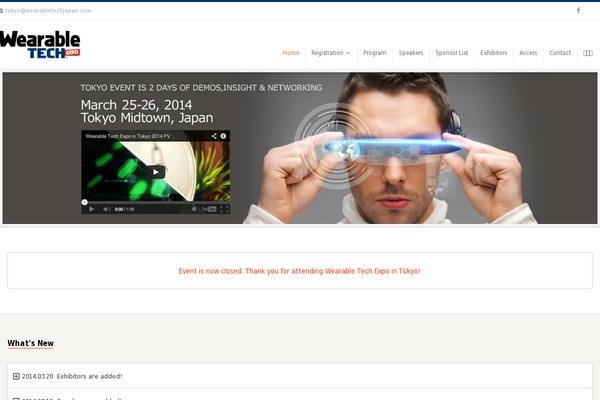
Task: Open the Access page
Action: 528,53
